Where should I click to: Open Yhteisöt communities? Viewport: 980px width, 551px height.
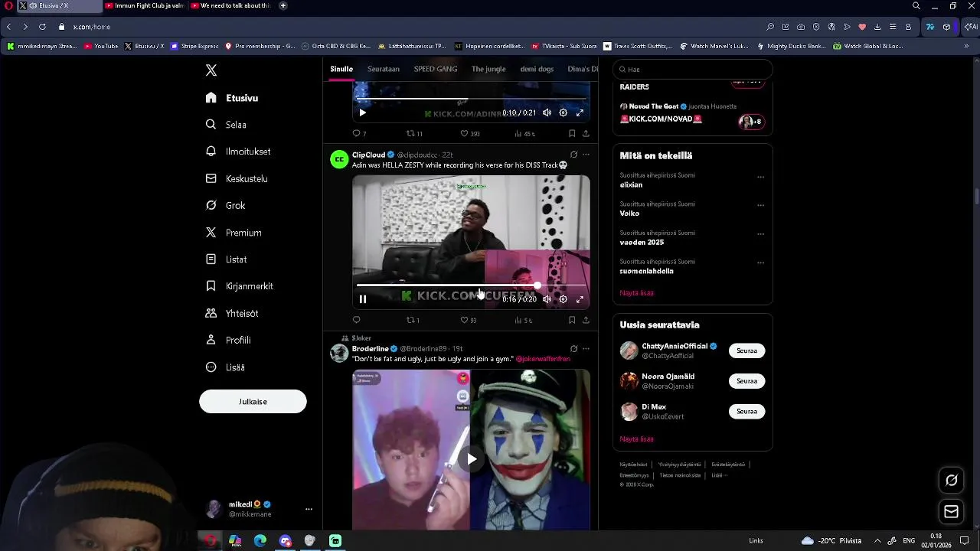point(232,313)
